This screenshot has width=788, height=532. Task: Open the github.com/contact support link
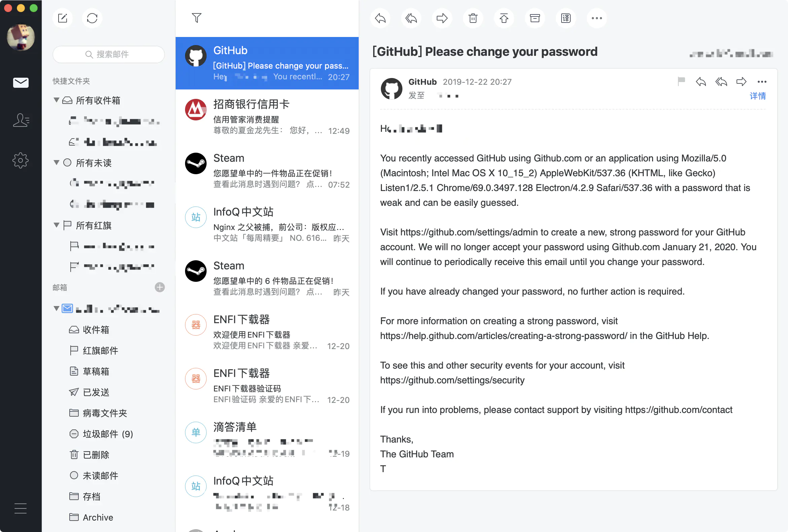pos(678,410)
